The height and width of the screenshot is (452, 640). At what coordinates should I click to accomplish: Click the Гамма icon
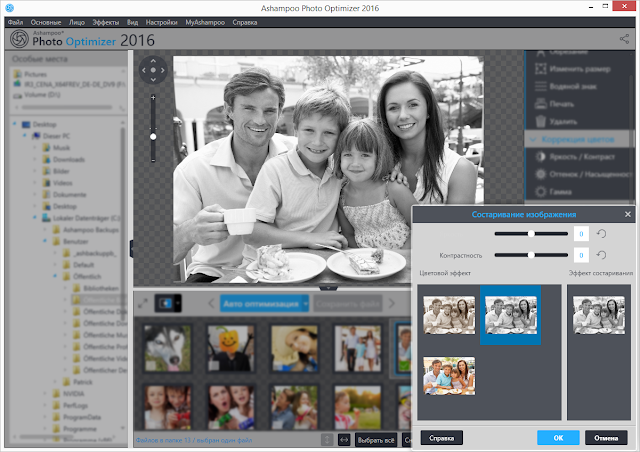pyautogui.click(x=541, y=192)
